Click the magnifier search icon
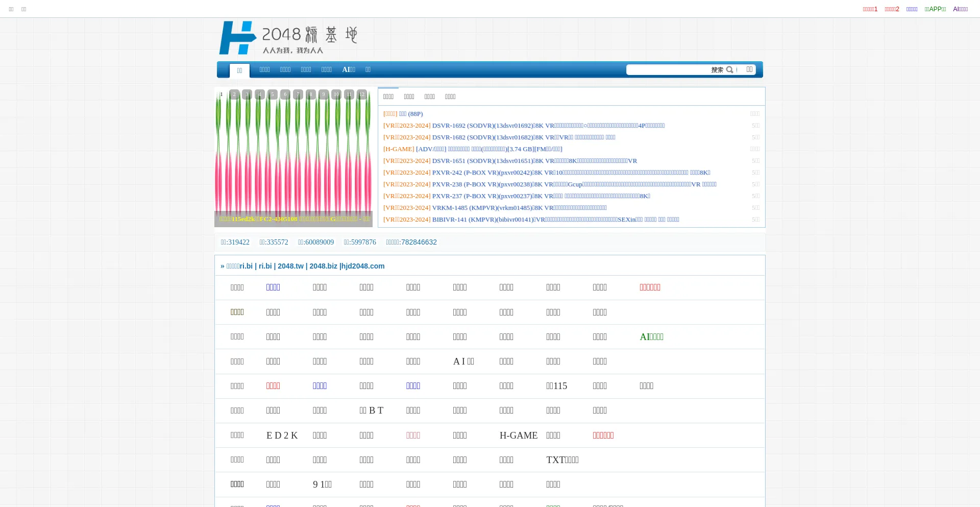 [730, 70]
